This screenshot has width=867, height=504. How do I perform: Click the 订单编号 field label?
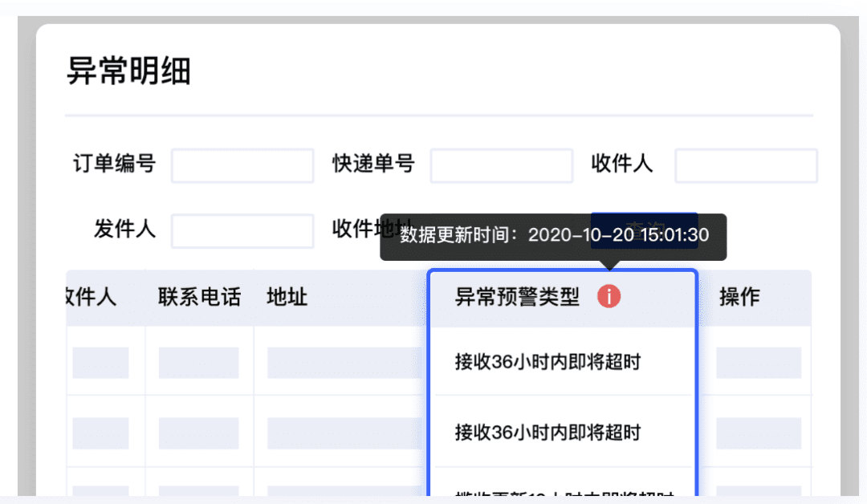point(114,165)
